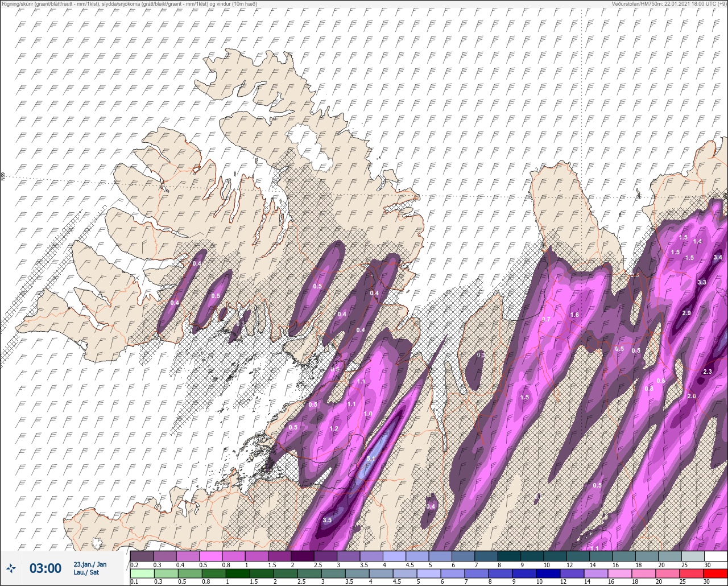Click the Veðurstofan logo icon beside the time
Viewport: 728px width, 586px height.
[x=11, y=568]
